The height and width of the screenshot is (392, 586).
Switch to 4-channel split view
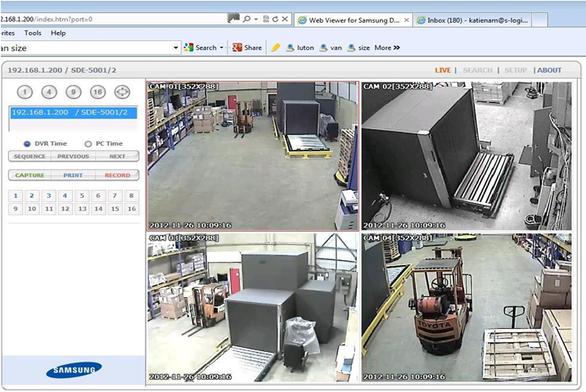pyautogui.click(x=49, y=92)
